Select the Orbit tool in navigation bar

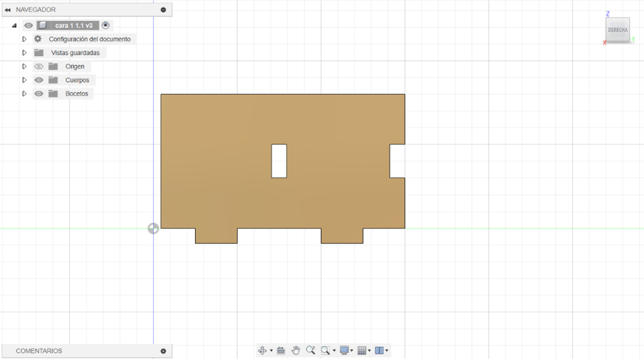(262, 350)
